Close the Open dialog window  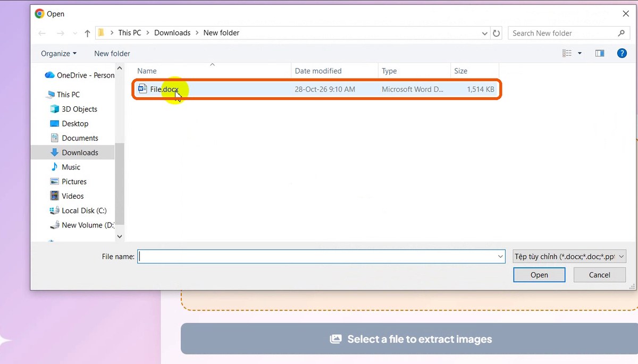point(625,14)
